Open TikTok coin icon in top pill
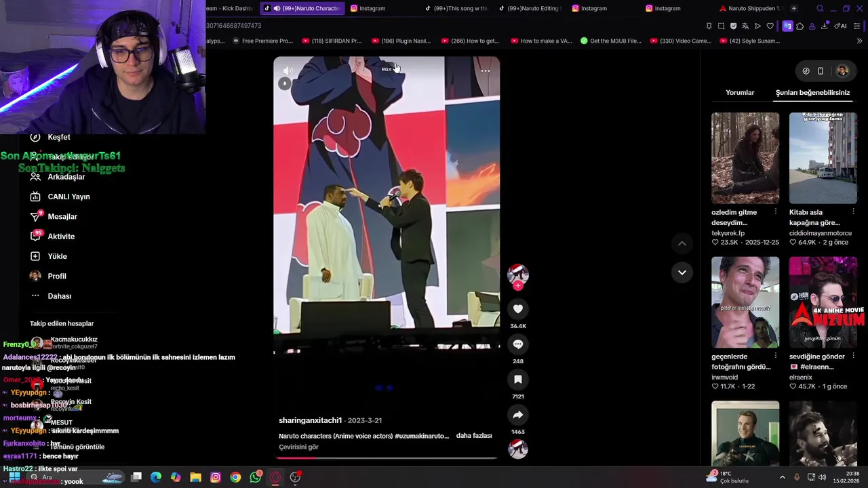 coord(806,70)
